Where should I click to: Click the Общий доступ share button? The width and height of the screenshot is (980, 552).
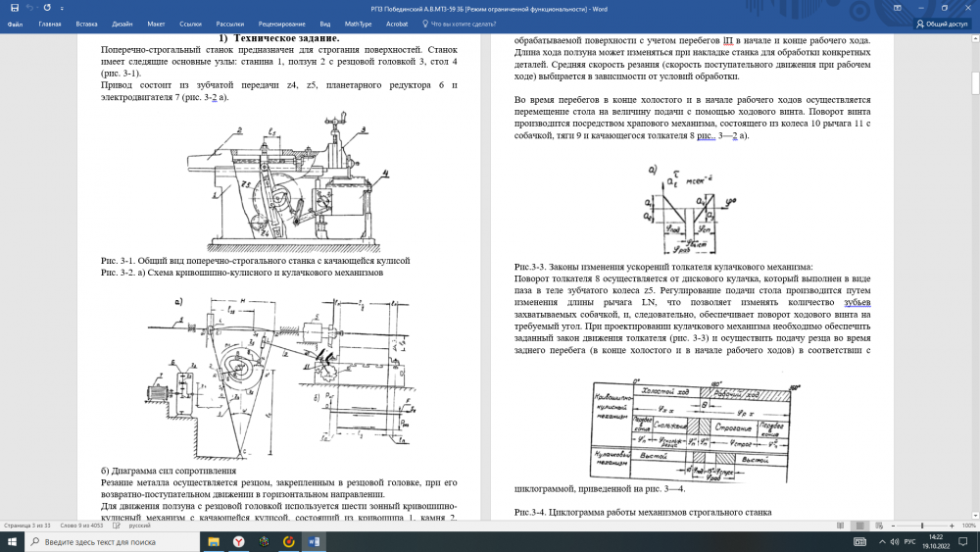(943, 23)
